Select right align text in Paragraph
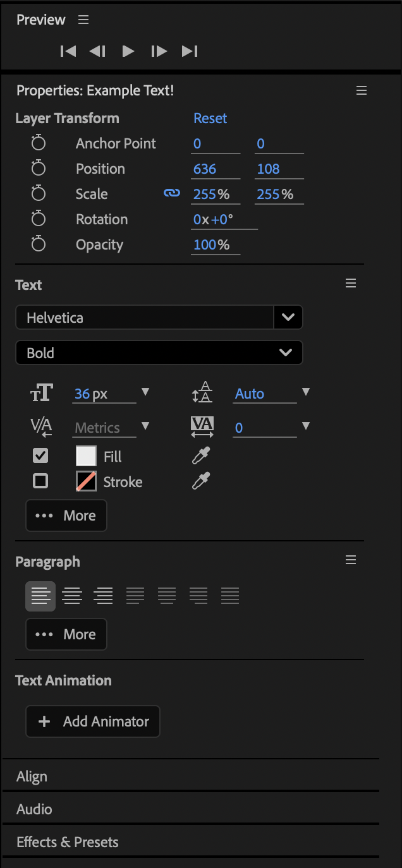The height and width of the screenshot is (868, 402). [103, 596]
